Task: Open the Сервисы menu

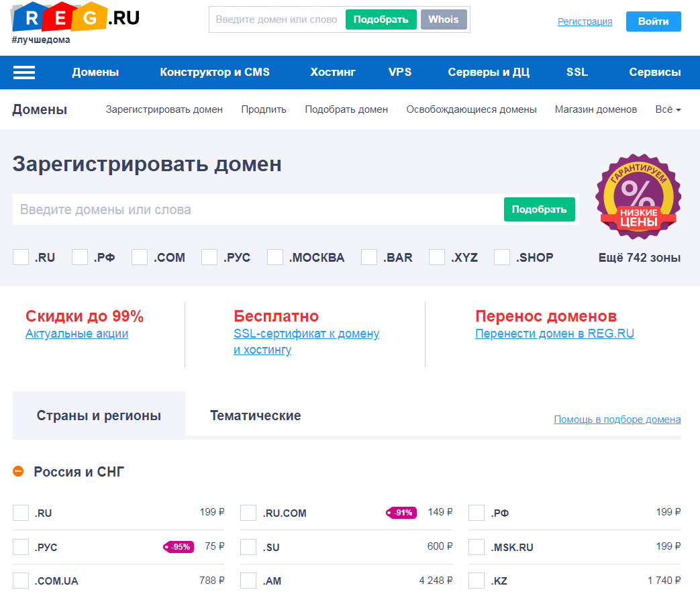Action: click(655, 72)
